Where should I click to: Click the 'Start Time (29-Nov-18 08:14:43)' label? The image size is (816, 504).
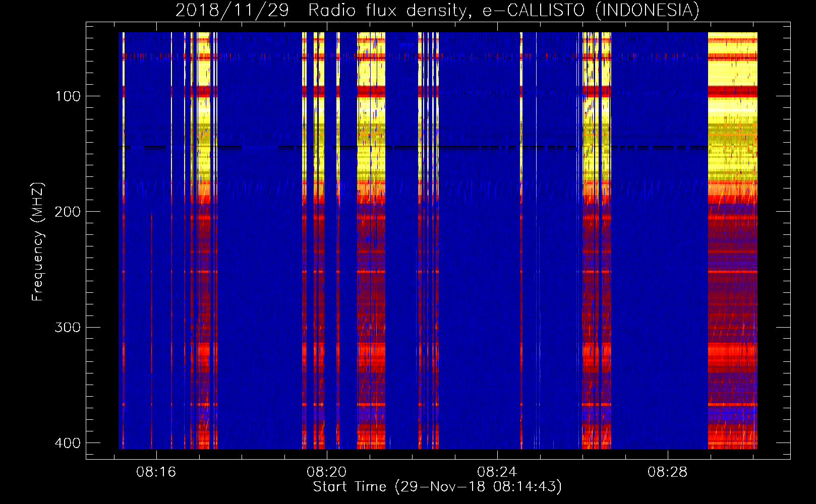coord(437,487)
